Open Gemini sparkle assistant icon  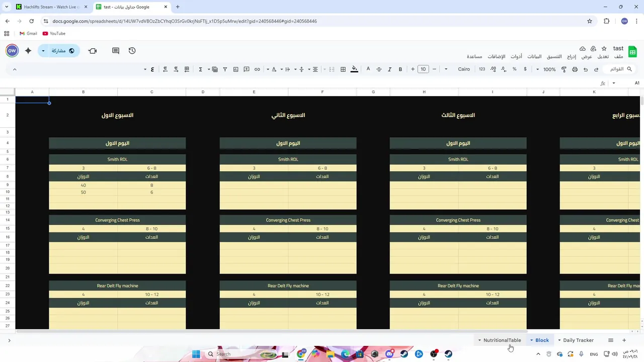28,51
